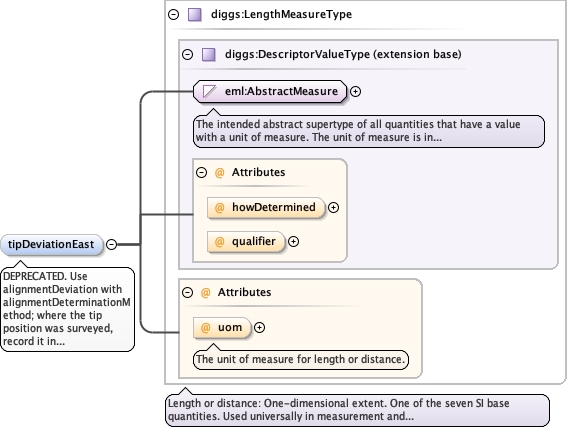Collapse the diggs:DescriptorValueType extension base
Viewport: 568px width, 430px height.
point(188,55)
